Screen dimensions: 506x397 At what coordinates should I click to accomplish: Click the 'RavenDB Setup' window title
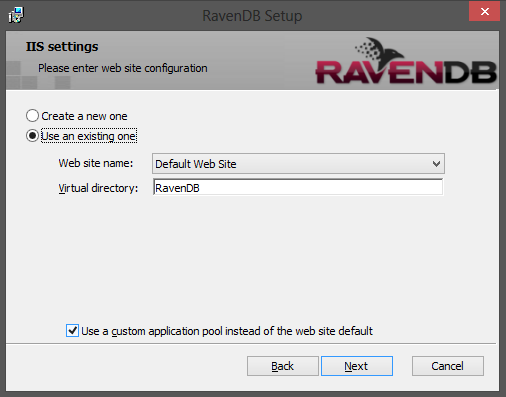click(252, 16)
